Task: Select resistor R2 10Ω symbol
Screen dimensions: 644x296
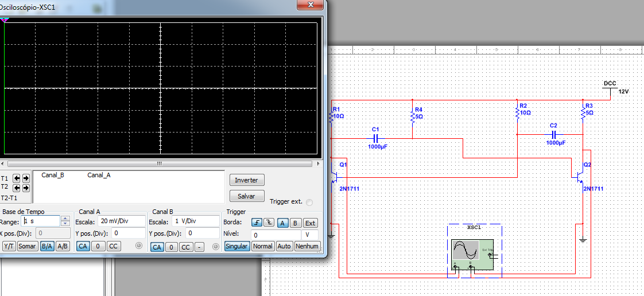Action: (517, 113)
